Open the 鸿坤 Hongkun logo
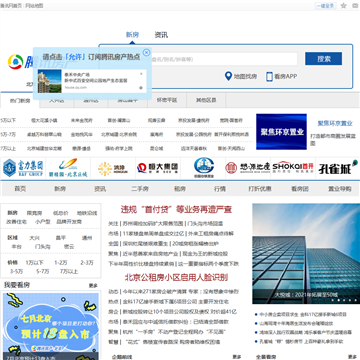The width and height of the screenshot is (360, 360). tap(113, 169)
